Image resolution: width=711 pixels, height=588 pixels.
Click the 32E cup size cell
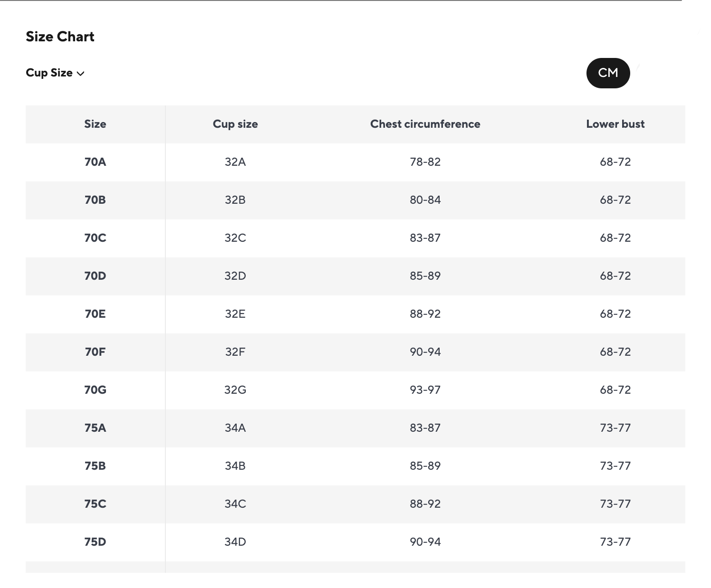point(235,314)
